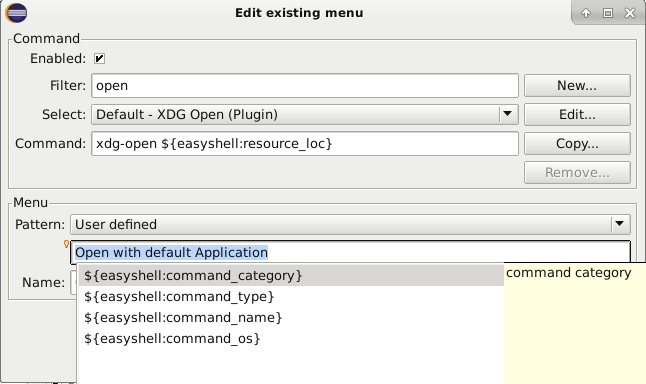Choose ${easyshell:command_name} suggestion
The image size is (646, 384).
point(290,317)
